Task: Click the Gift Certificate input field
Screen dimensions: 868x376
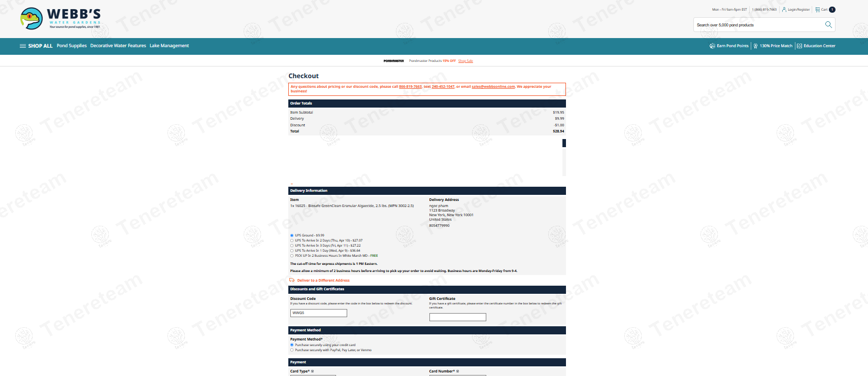Action: pos(458,317)
